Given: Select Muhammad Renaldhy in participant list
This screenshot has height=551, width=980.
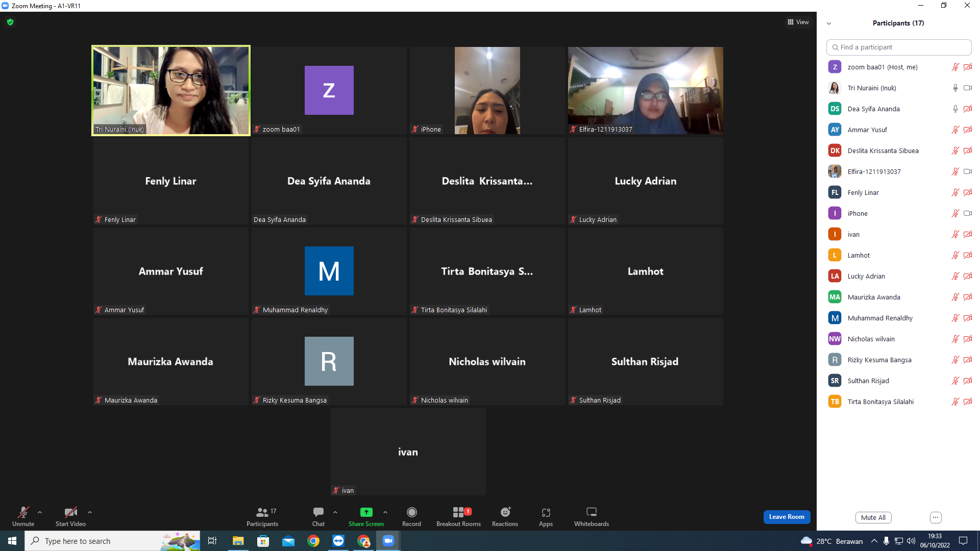Looking at the screenshot, I should (899, 318).
